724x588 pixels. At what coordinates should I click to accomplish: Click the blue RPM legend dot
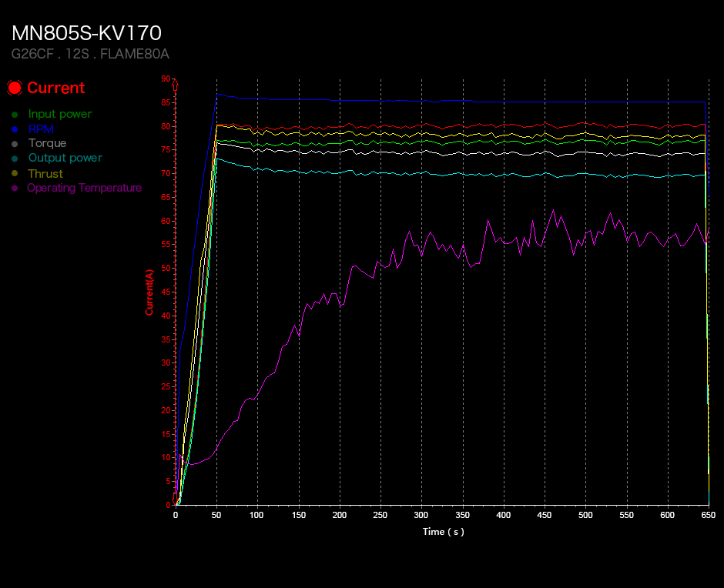coord(15,129)
